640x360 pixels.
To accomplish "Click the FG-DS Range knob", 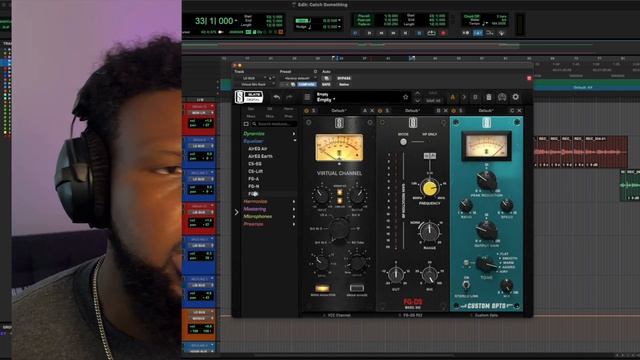I will [429, 232].
